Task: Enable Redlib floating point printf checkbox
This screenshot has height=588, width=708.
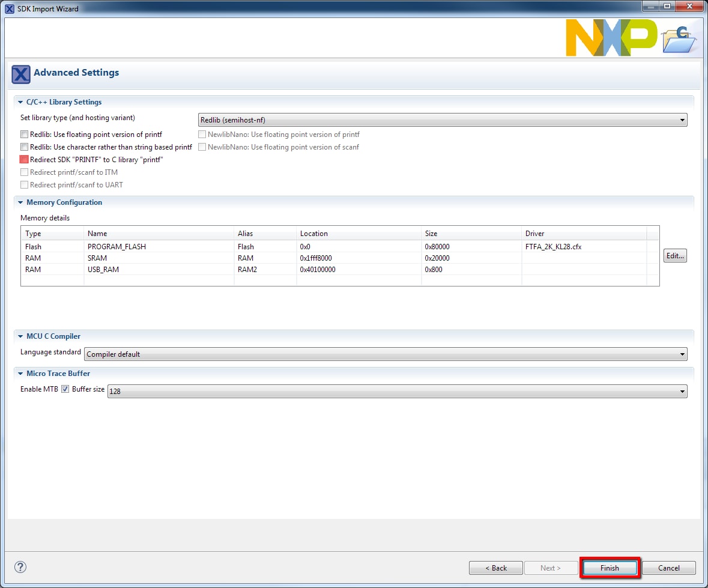Action: point(25,135)
